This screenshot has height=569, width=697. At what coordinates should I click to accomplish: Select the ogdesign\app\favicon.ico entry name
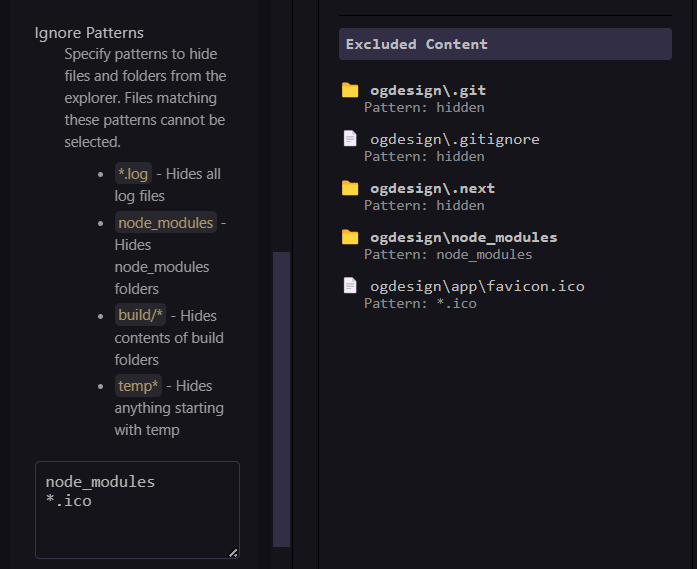477,286
